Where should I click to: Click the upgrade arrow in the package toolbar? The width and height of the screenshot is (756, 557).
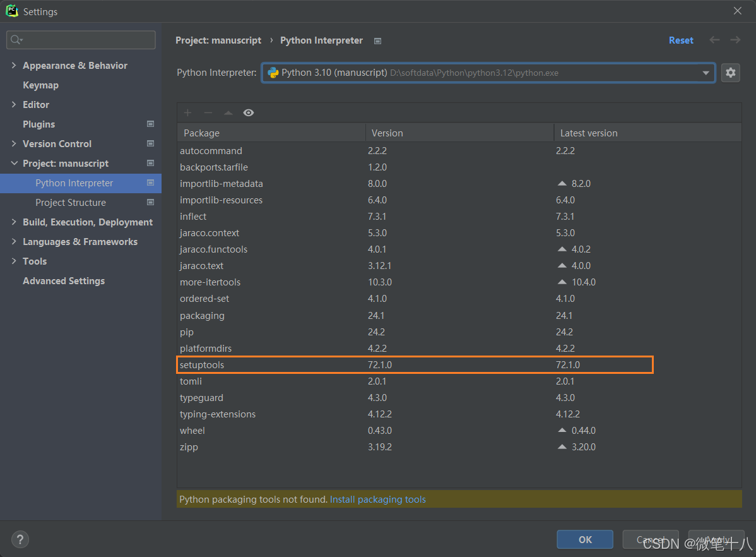(x=228, y=113)
